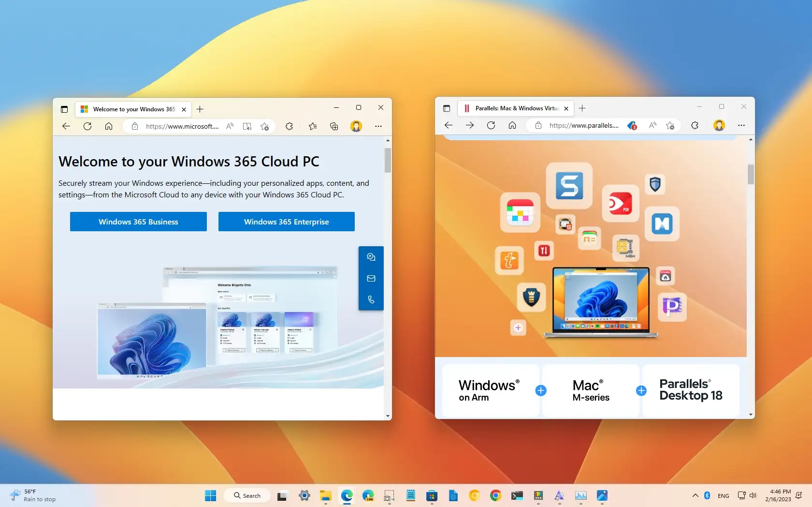The width and height of the screenshot is (812, 507).
Task: Start Read aloud on the Windows 365 page
Action: tap(230, 126)
